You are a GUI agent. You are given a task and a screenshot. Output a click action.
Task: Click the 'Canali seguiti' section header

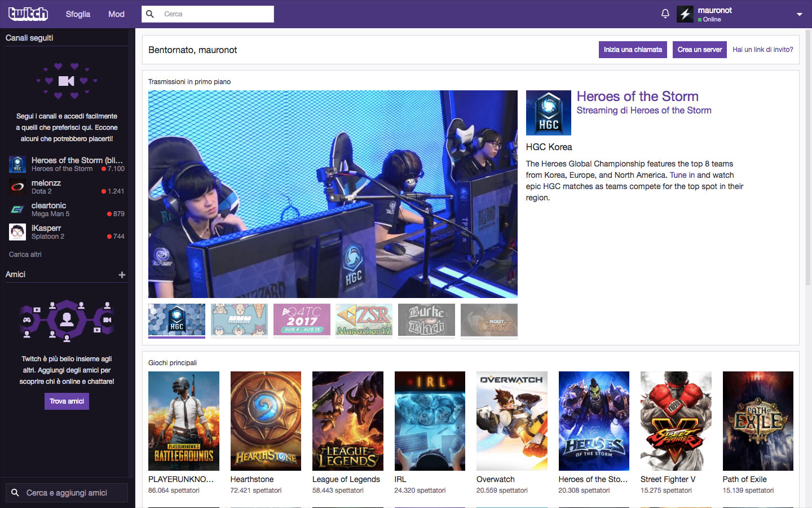(x=29, y=38)
